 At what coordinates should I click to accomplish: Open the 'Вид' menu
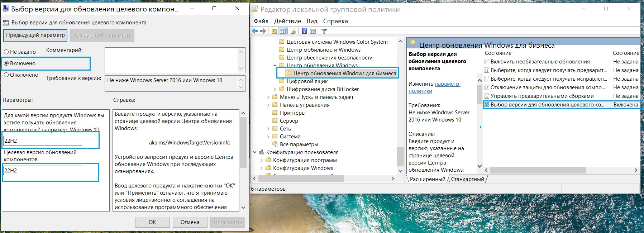(312, 21)
